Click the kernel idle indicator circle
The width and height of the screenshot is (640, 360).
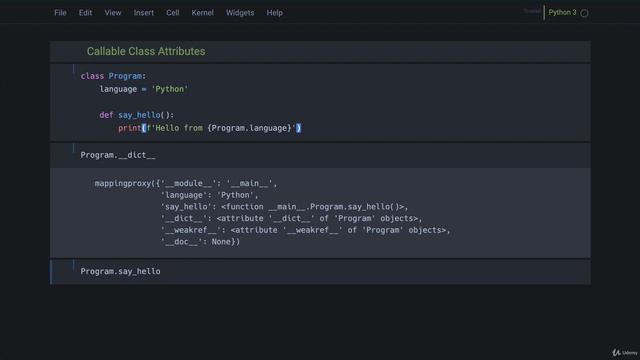[x=584, y=13]
